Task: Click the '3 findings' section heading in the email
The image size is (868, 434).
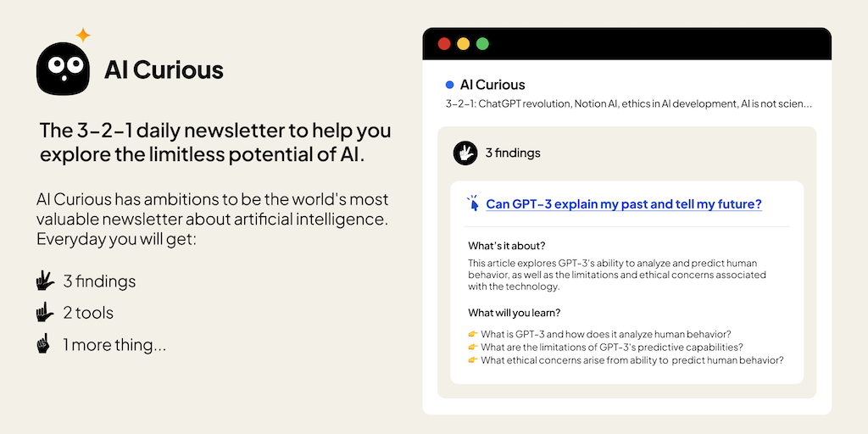Action: coord(513,153)
